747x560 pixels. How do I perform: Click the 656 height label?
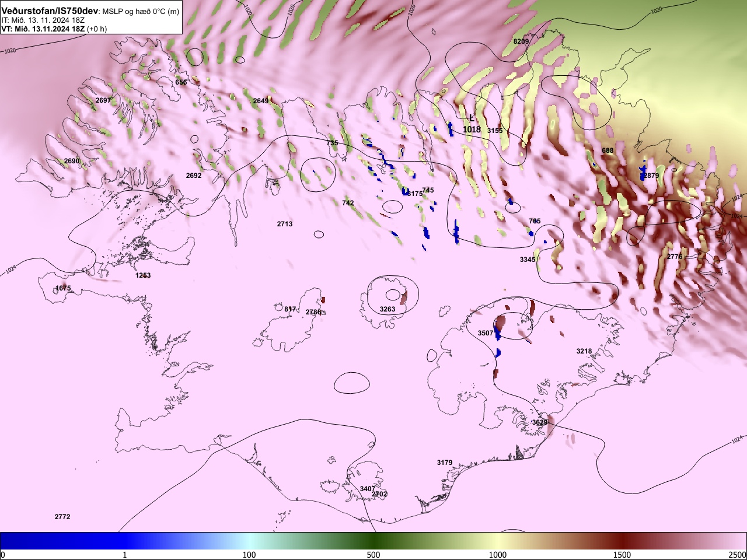181,82
